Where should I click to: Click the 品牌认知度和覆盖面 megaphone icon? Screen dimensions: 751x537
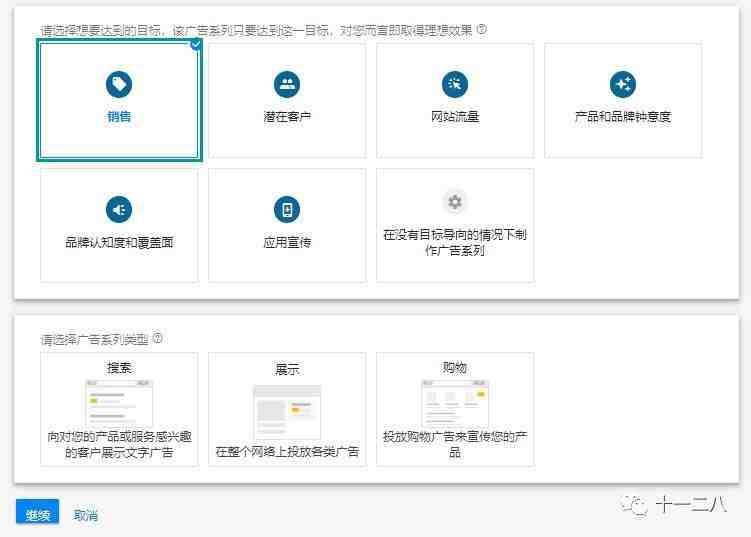[119, 209]
